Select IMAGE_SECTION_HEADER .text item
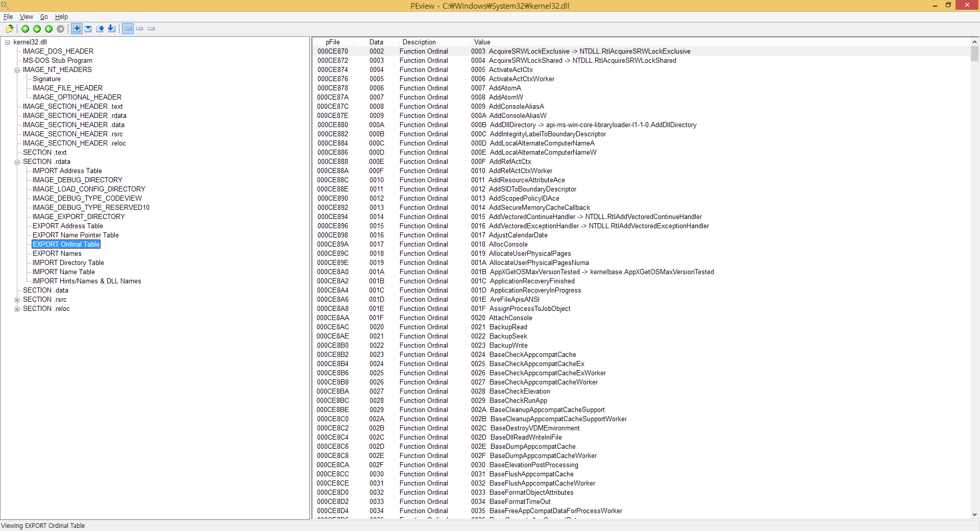The image size is (980, 531). [73, 107]
